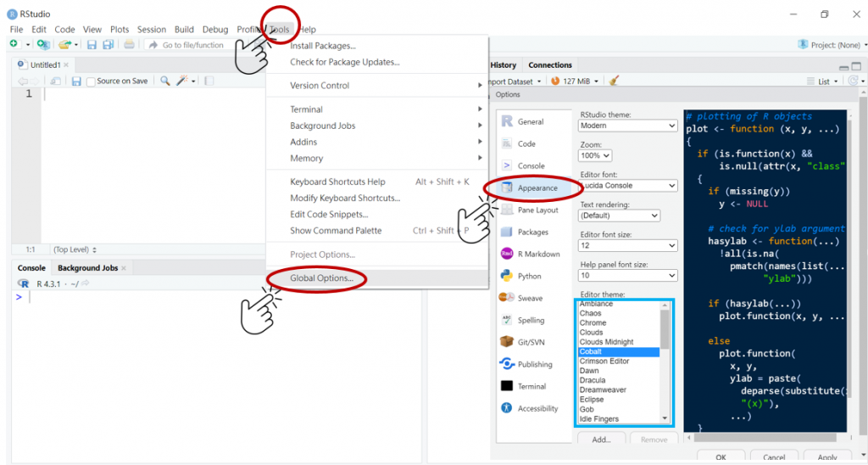This screenshot has height=465, width=868.
Task: Click the Cancel button in Options
Action: point(773,457)
